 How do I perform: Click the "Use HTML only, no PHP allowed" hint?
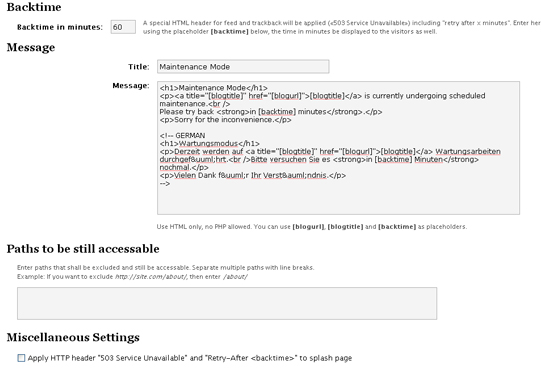pos(312,227)
